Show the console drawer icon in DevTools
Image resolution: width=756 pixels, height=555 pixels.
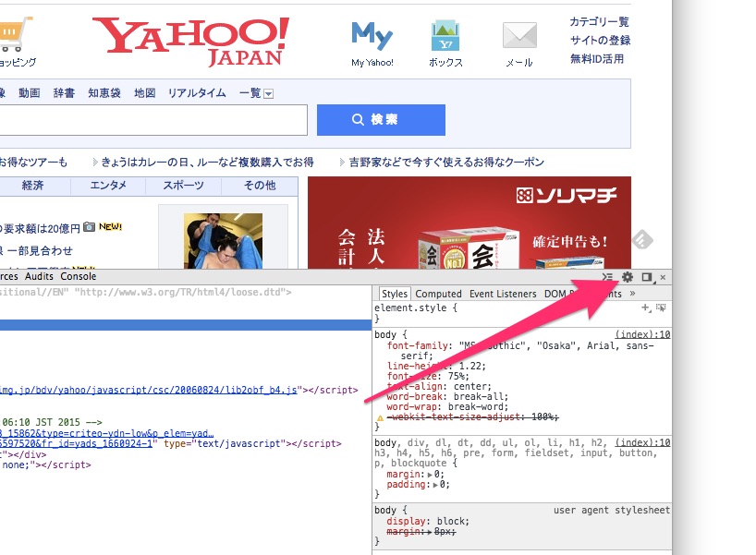pos(607,277)
